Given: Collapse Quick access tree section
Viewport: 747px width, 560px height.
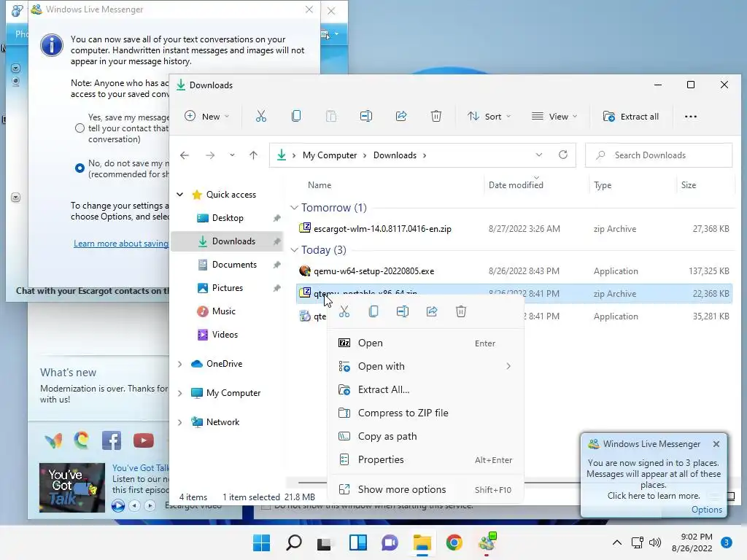Looking at the screenshot, I should (x=180, y=194).
